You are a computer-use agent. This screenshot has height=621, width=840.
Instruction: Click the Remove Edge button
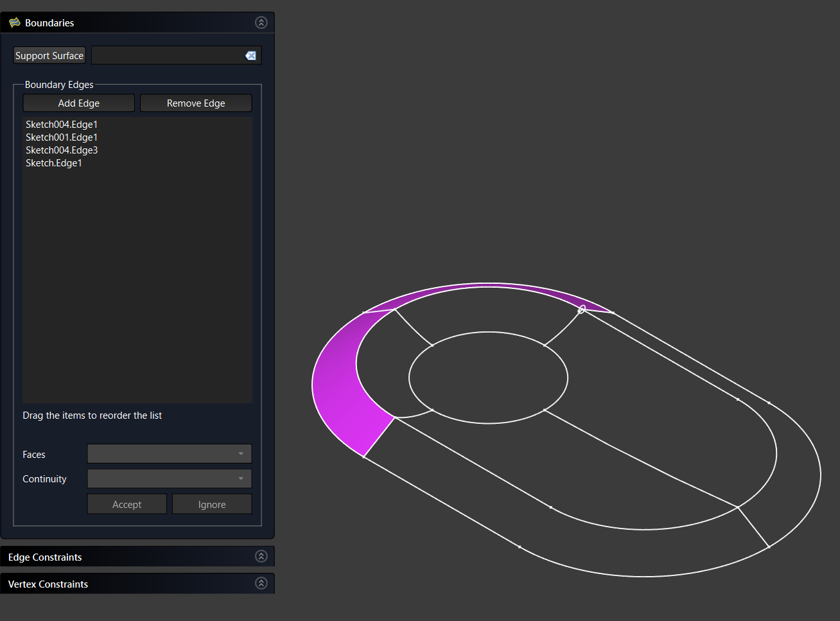[196, 103]
